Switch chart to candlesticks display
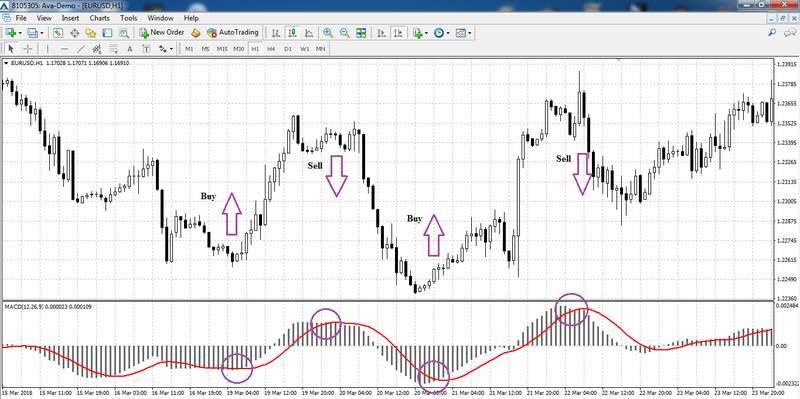800x399 pixels. (292, 33)
